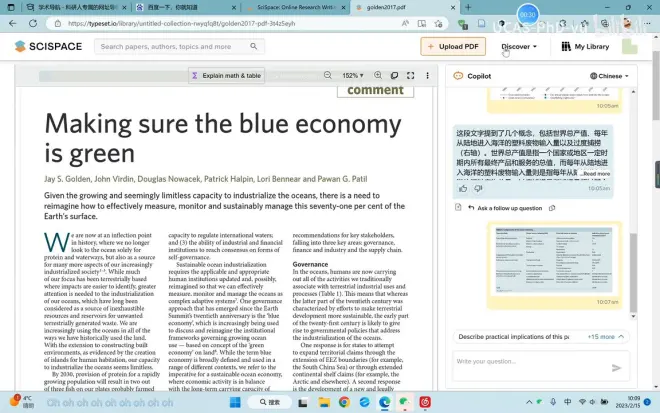
Task: Open the Discover menu
Action: point(519,46)
